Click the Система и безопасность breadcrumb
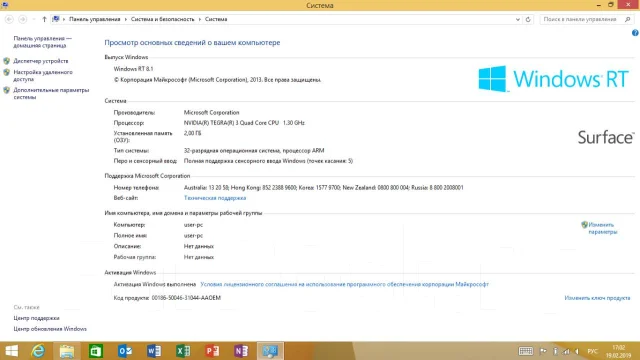Image resolution: width=640 pixels, height=360 pixels. pyautogui.click(x=162, y=19)
